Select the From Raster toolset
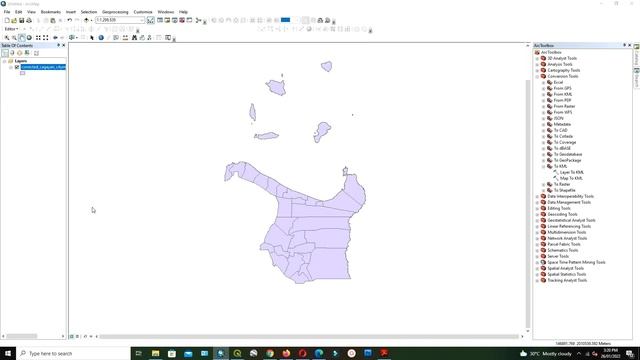This screenshot has width=640, height=360. pyautogui.click(x=564, y=106)
